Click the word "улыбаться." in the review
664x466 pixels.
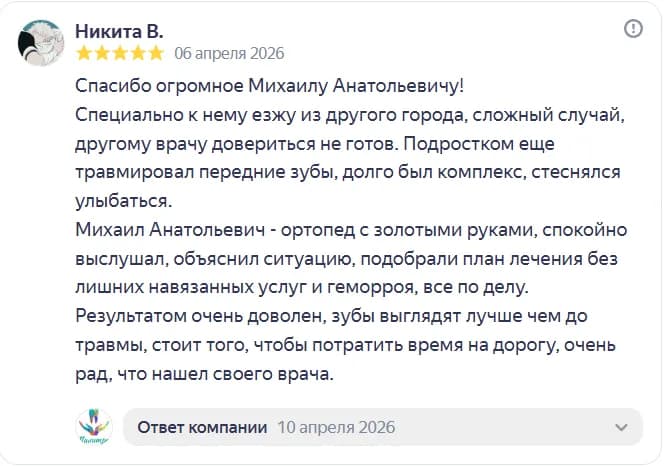(x=124, y=201)
